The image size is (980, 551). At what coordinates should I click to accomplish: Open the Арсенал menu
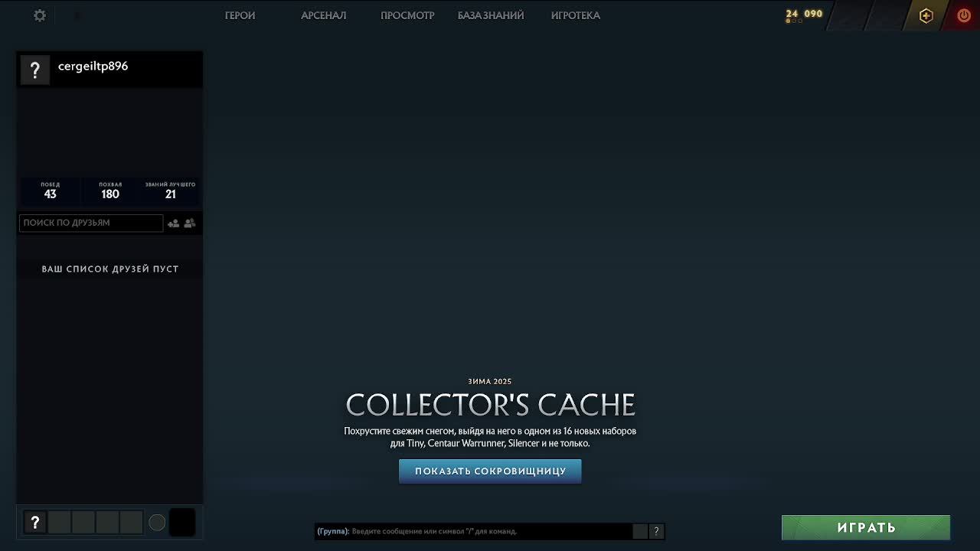click(323, 15)
